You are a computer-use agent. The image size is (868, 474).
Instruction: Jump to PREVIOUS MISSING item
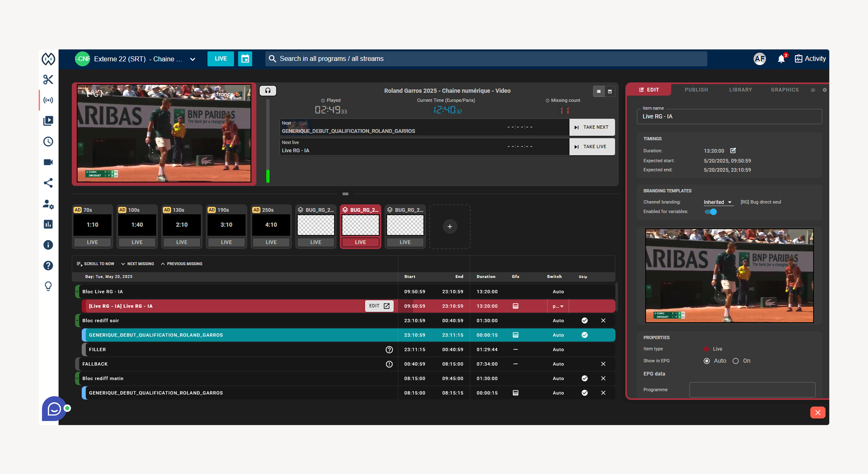click(x=182, y=264)
